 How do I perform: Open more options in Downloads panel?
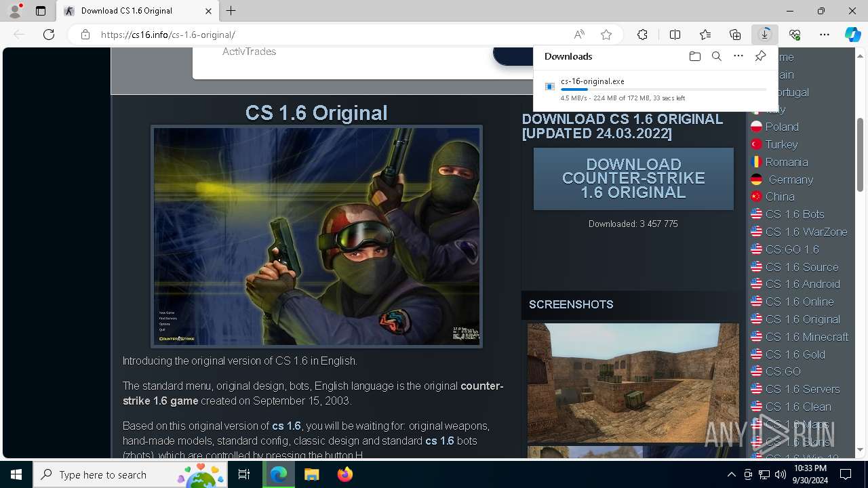(x=738, y=56)
